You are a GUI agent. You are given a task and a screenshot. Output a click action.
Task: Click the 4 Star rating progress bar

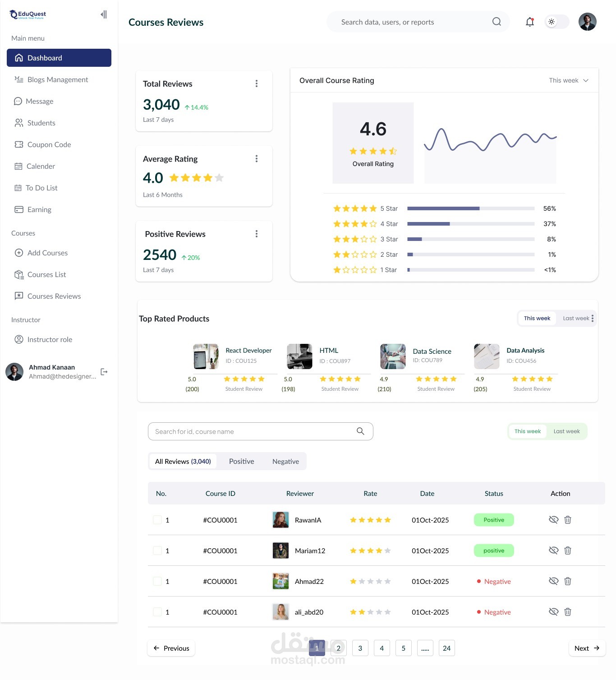tap(471, 224)
